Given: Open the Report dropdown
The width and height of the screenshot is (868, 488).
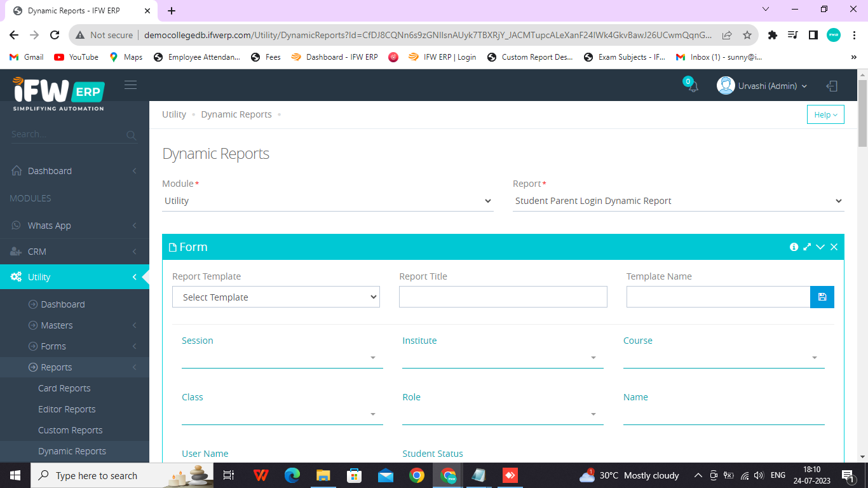Looking at the screenshot, I should [679, 201].
